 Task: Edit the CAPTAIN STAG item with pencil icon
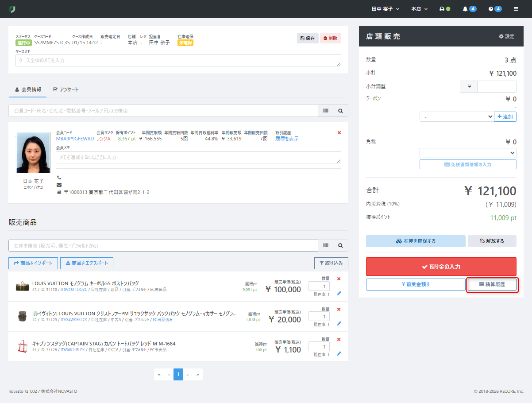click(339, 353)
